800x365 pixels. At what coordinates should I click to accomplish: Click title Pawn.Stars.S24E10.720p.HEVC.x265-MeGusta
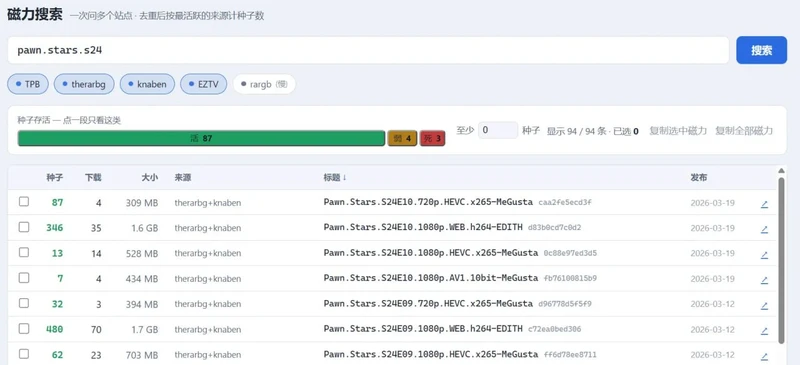coord(428,202)
